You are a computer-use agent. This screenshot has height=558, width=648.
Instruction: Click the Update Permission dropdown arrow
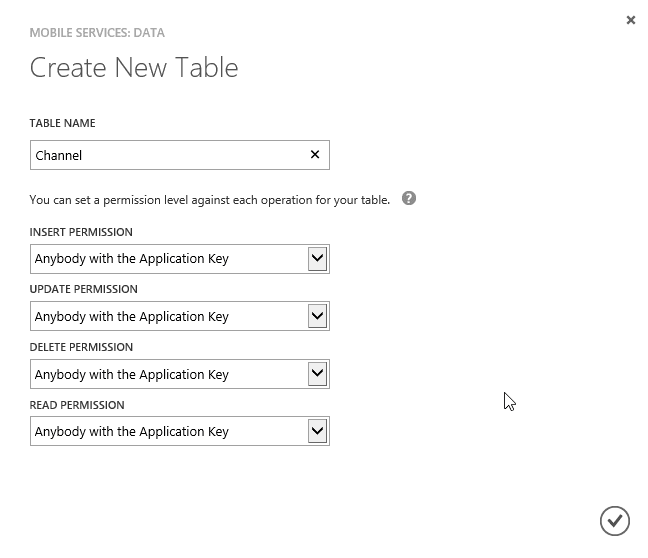317,316
